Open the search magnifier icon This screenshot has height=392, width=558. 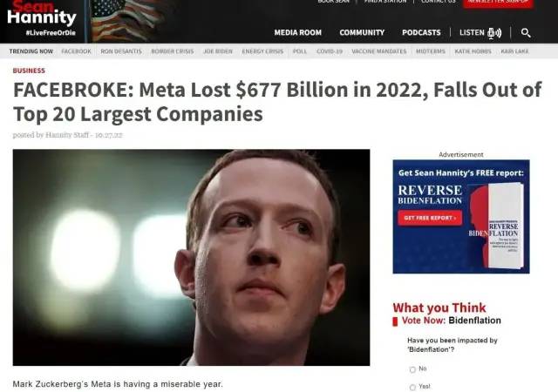[526, 33]
